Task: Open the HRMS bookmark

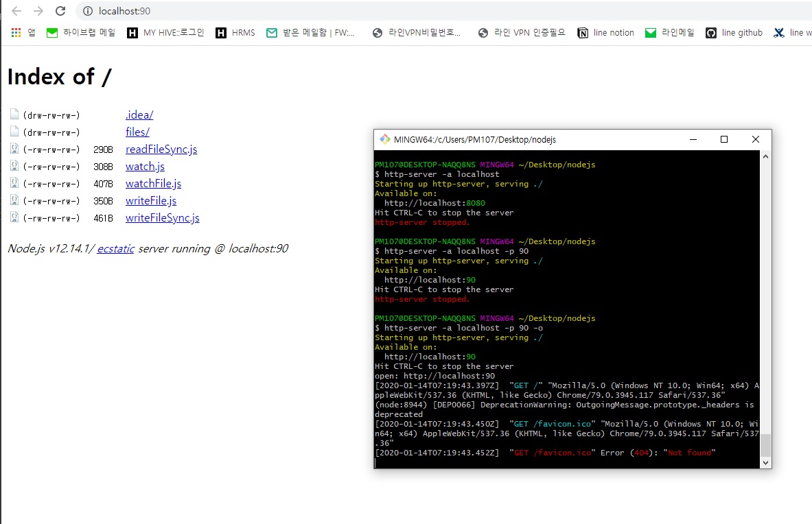Action: pyautogui.click(x=235, y=32)
